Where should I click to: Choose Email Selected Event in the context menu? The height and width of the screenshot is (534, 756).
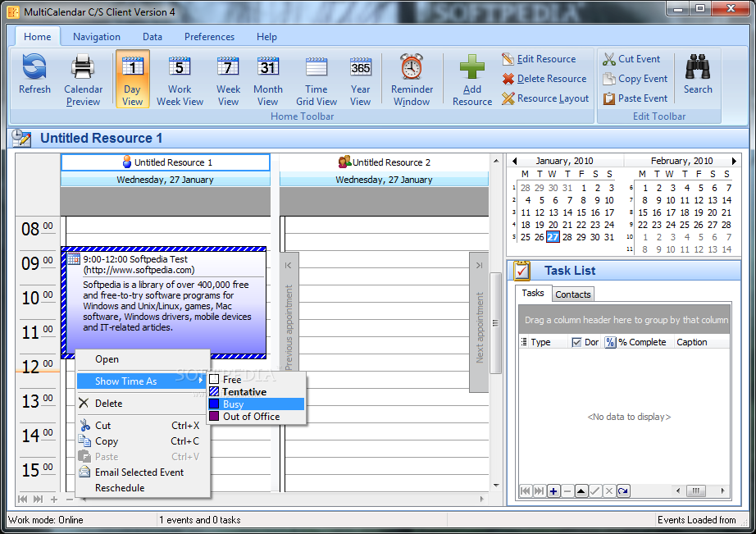143,472
